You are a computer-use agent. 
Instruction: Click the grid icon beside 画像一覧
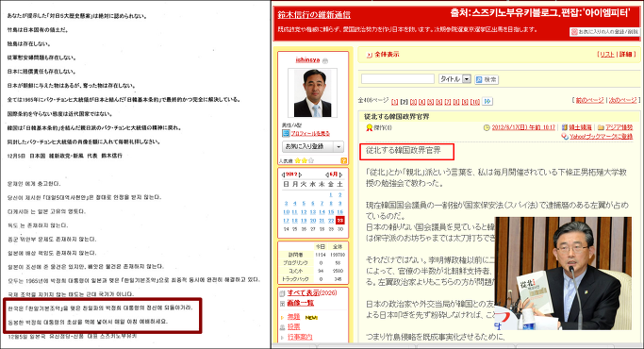coord(282,304)
